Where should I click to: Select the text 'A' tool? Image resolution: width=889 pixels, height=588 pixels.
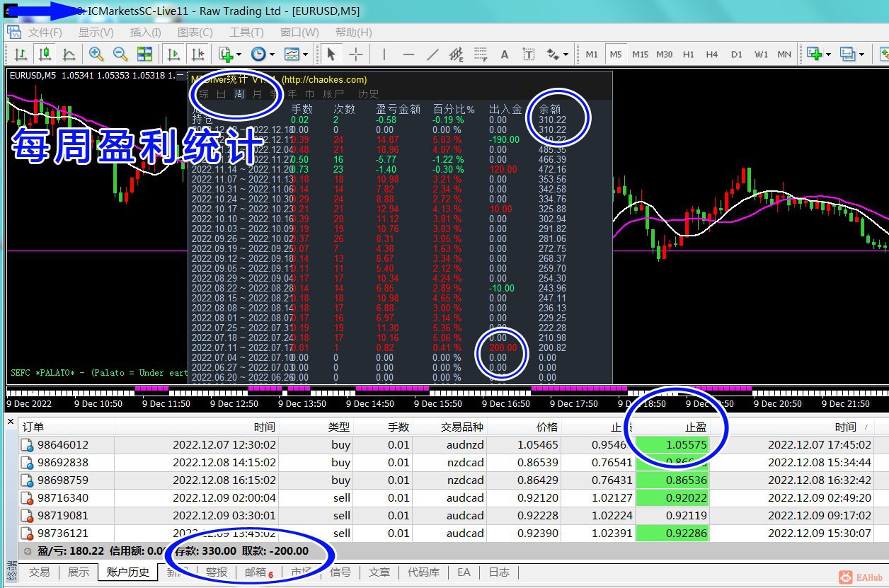505,54
